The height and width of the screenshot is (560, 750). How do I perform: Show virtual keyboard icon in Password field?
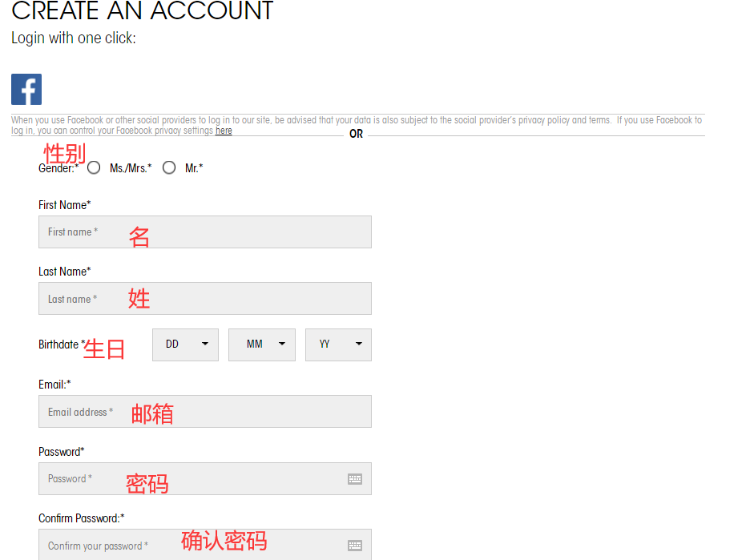[355, 479]
